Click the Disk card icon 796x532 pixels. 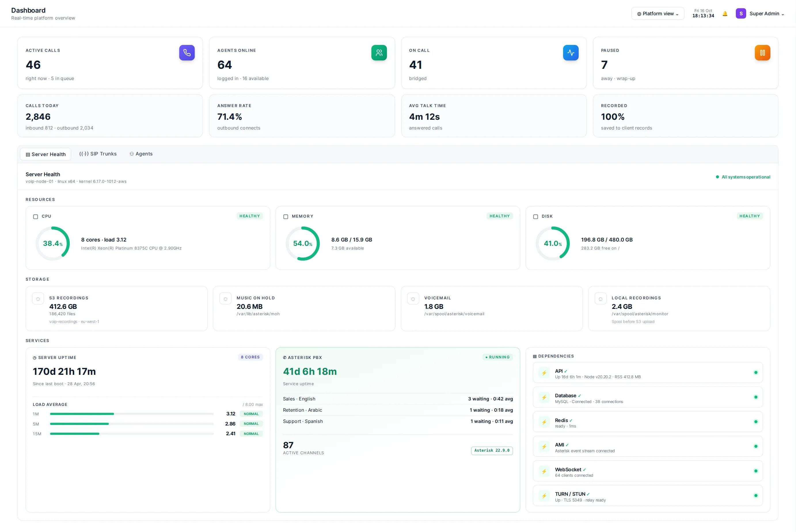pos(535,216)
